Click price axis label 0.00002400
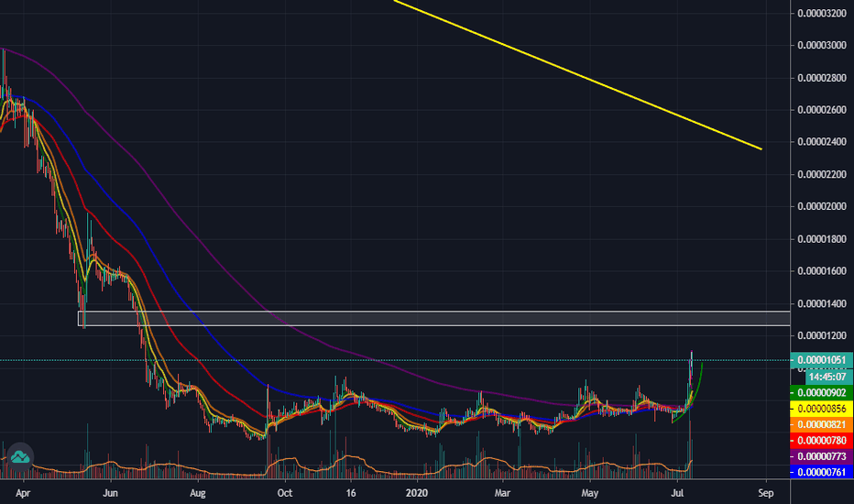Image resolution: width=854 pixels, height=504 pixels. [x=822, y=142]
